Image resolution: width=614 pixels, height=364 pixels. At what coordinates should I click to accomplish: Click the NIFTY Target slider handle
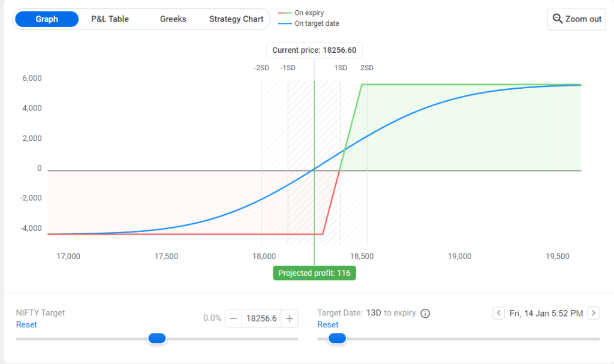[x=156, y=339]
